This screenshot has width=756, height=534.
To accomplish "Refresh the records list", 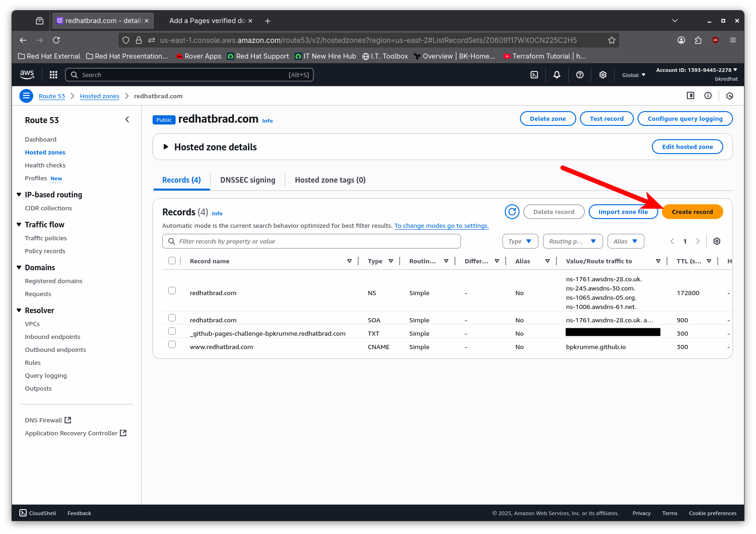I will (x=512, y=212).
